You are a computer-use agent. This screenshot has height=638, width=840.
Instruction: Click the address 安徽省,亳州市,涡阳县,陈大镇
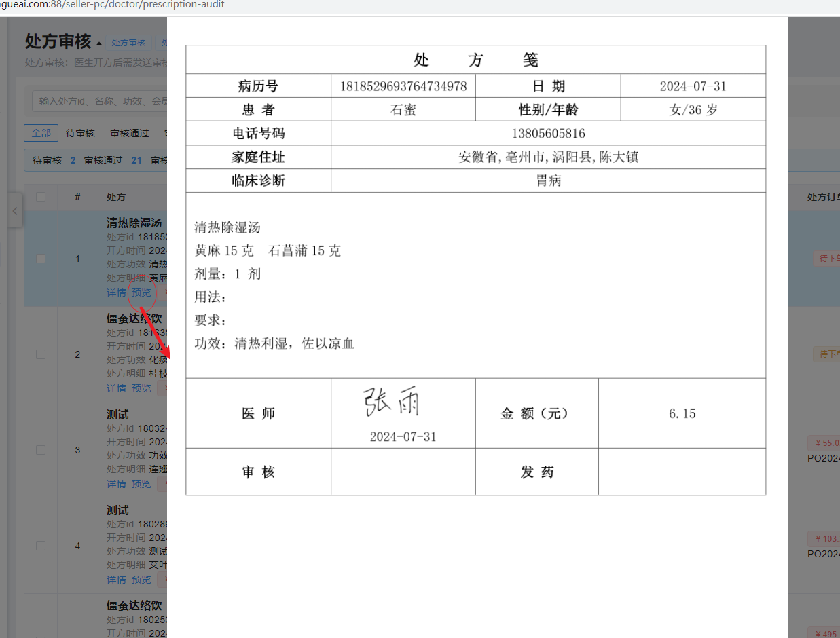(x=549, y=157)
